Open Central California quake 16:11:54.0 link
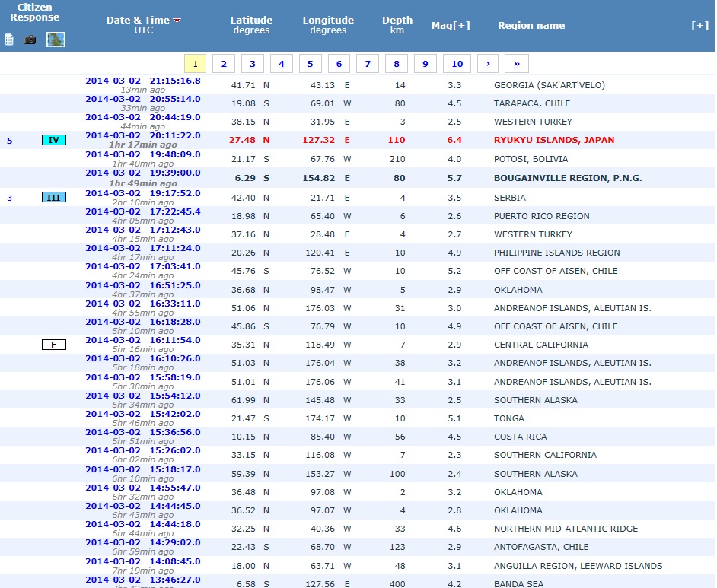 143,340
